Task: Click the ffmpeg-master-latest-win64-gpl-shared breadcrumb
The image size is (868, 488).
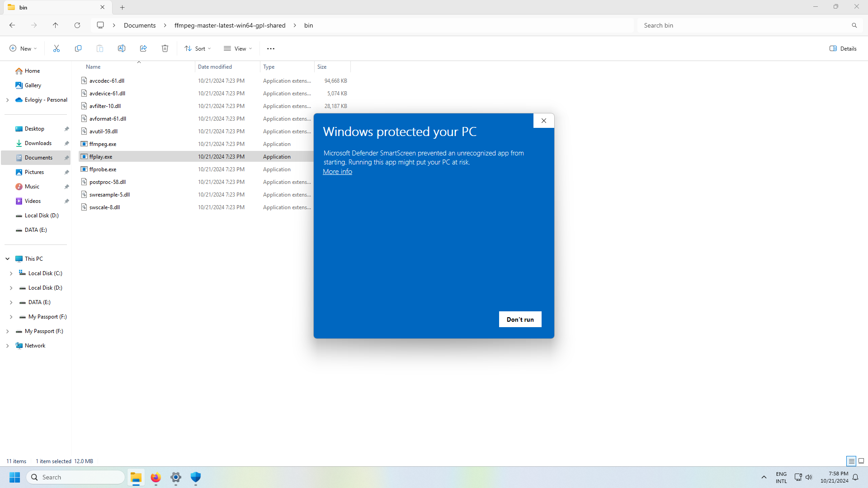Action: pyautogui.click(x=230, y=25)
